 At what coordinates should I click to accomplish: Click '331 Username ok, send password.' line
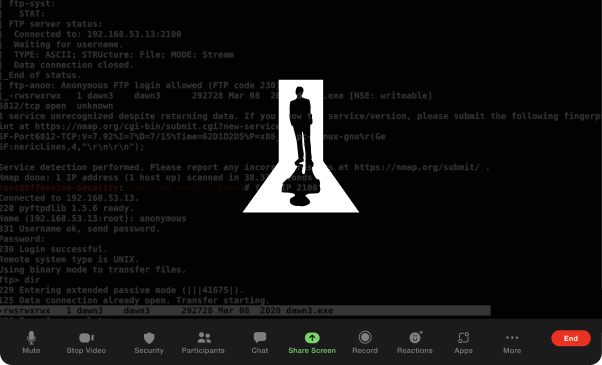pyautogui.click(x=80, y=229)
